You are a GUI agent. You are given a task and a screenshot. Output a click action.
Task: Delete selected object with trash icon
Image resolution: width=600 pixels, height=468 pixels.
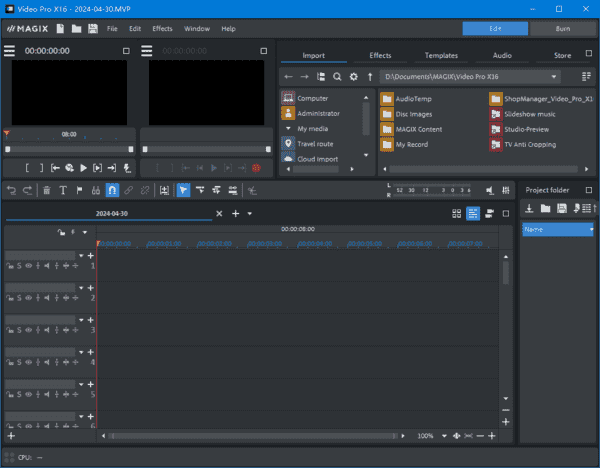click(x=47, y=190)
